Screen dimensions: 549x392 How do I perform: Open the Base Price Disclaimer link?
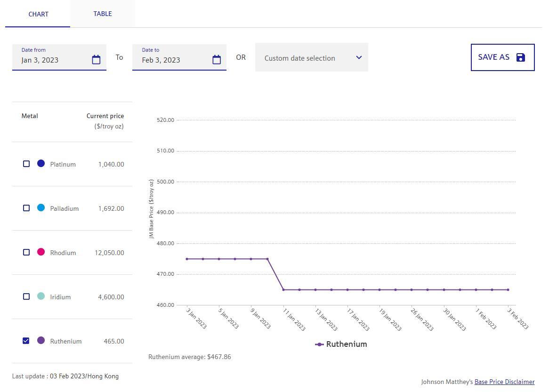click(504, 382)
